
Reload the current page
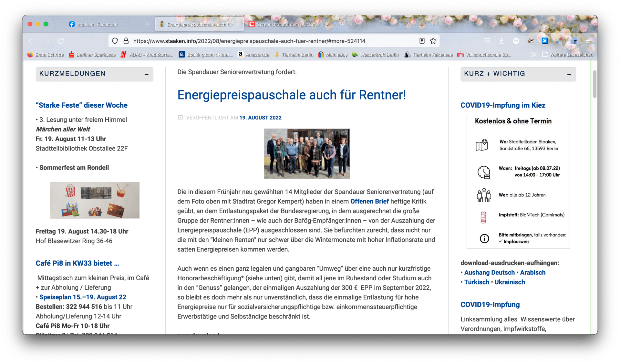(x=61, y=41)
